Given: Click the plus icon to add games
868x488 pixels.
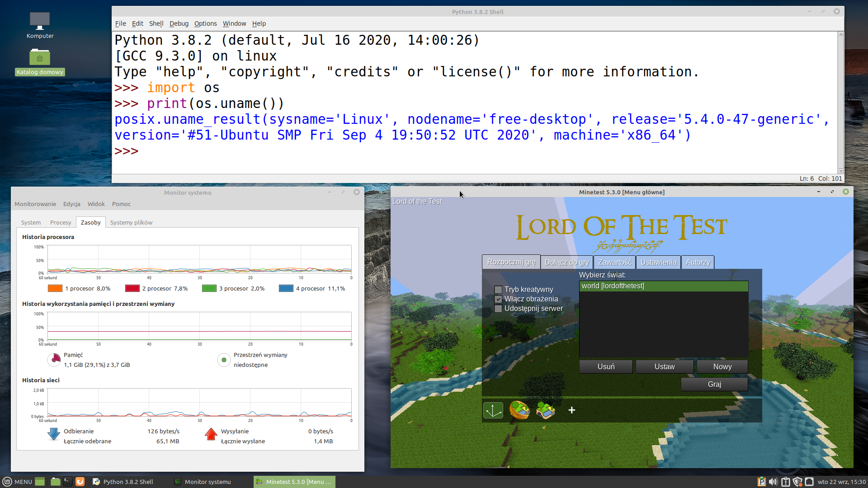Looking at the screenshot, I should [572, 410].
